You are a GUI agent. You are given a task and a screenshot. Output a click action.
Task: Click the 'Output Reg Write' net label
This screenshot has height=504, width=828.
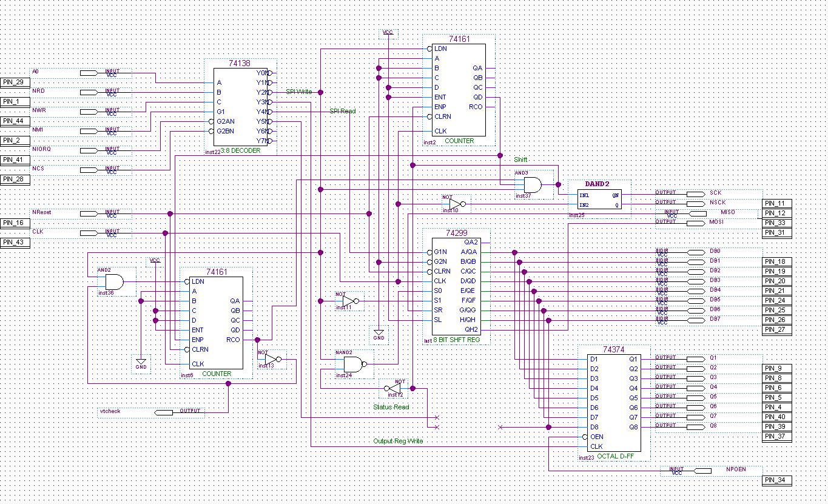[x=398, y=441]
